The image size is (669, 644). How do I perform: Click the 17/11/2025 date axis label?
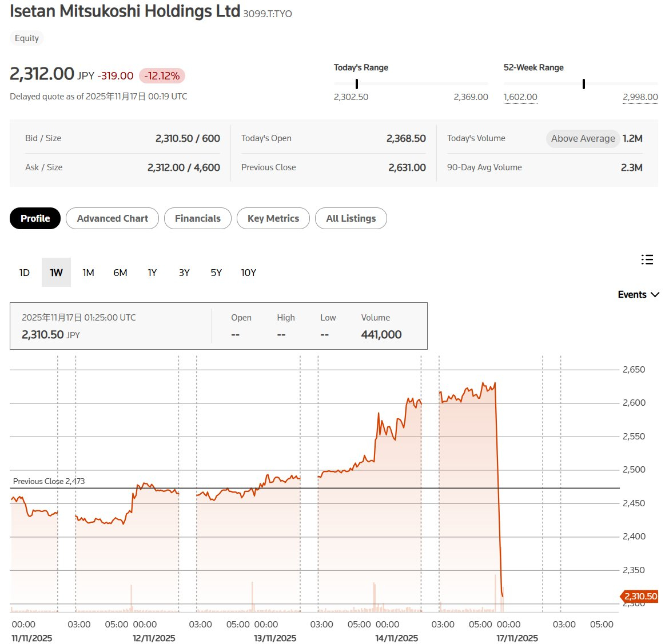point(517,638)
